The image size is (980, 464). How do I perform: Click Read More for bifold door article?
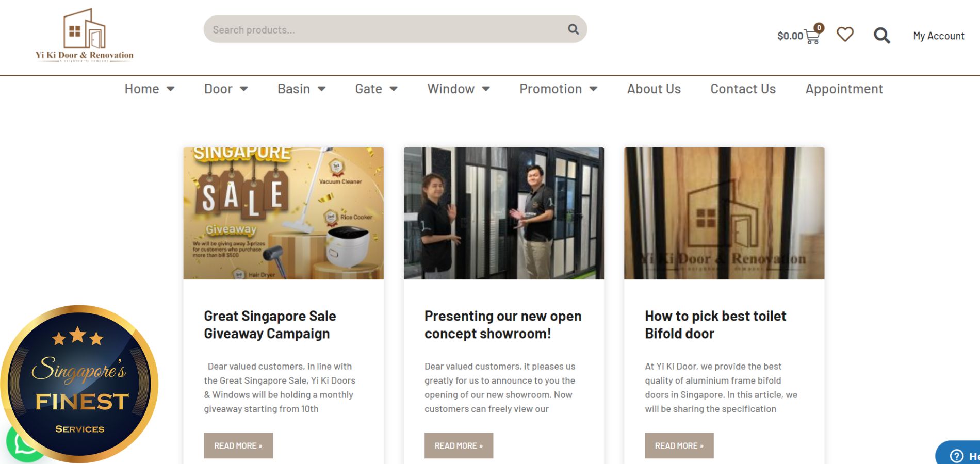coord(679,445)
